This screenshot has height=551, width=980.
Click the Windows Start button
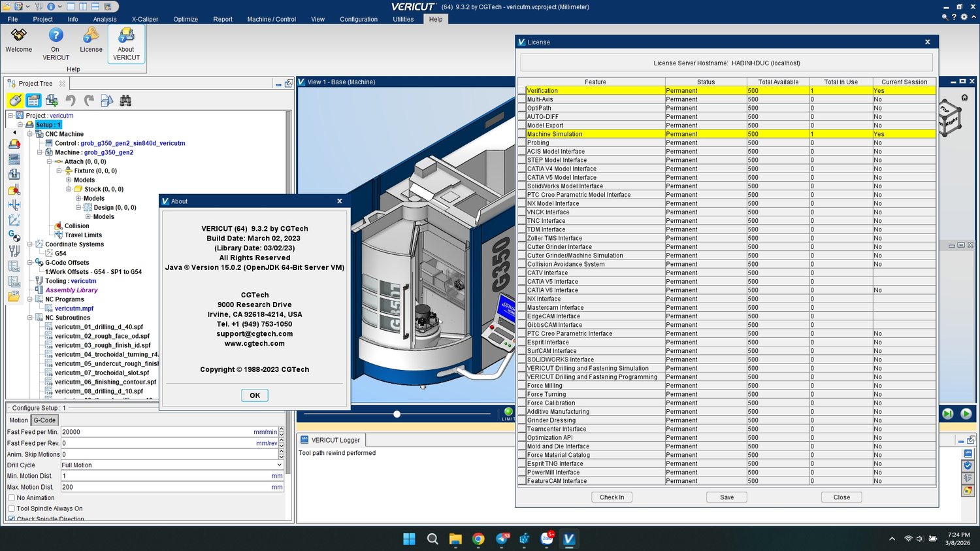tap(409, 539)
